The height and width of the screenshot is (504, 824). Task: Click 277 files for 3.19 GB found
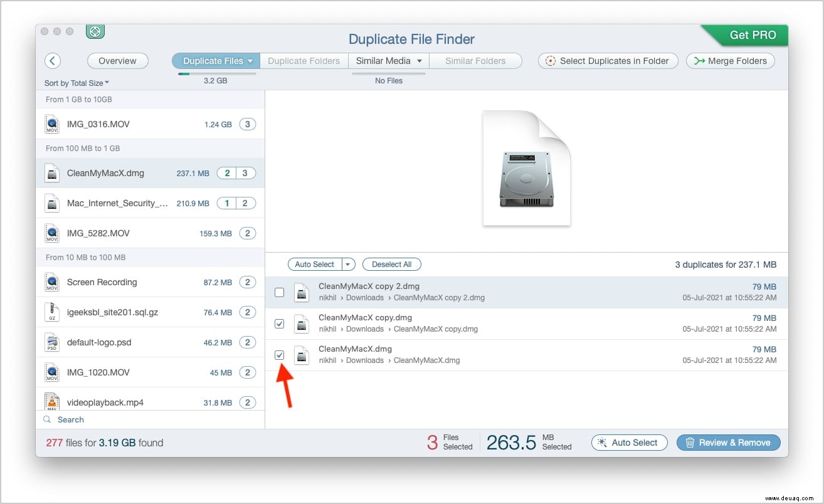tap(105, 443)
